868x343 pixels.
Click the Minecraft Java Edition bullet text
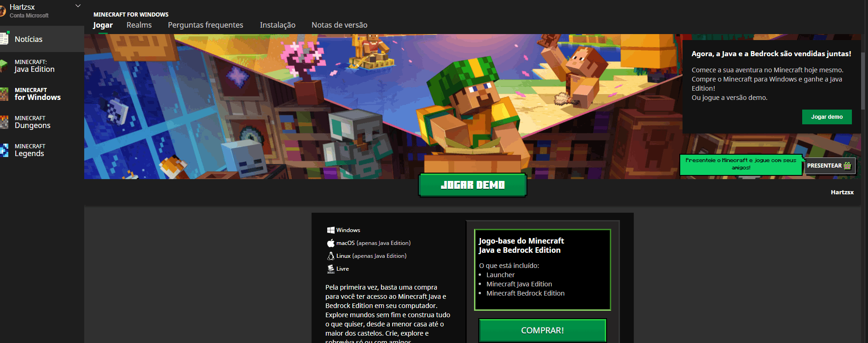pyautogui.click(x=519, y=284)
